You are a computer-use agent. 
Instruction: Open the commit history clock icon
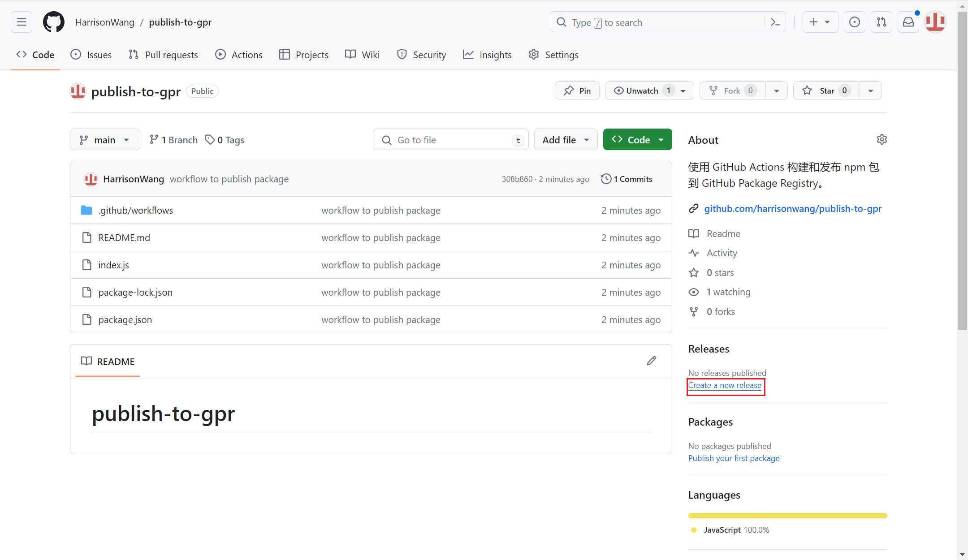pos(606,178)
